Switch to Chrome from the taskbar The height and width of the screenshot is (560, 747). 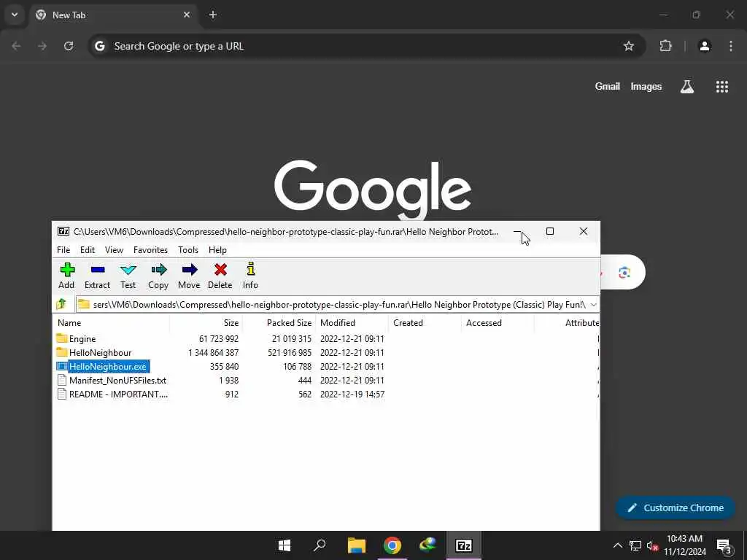click(x=392, y=545)
